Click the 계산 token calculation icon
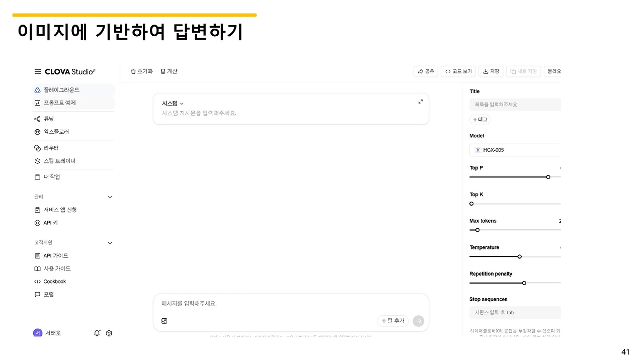The width and height of the screenshot is (644, 362). click(163, 71)
